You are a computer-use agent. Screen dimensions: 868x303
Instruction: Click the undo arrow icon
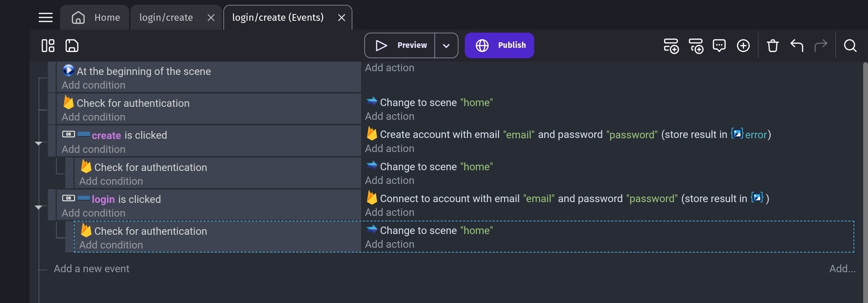(x=796, y=46)
